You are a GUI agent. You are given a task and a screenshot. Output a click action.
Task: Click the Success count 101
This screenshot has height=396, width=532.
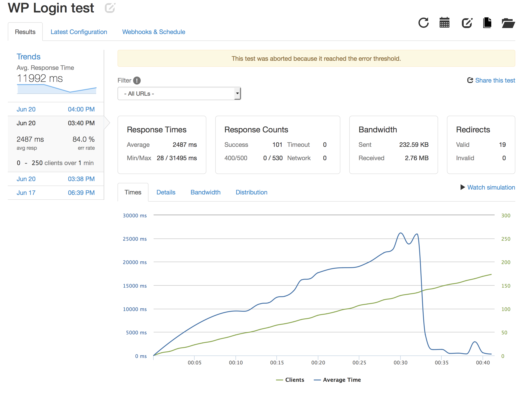[277, 145]
